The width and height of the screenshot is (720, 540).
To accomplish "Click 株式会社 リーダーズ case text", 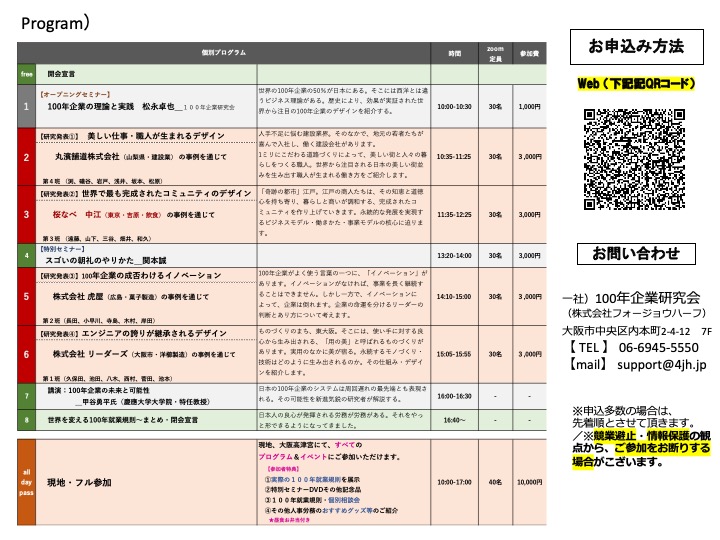I will point(144,354).
